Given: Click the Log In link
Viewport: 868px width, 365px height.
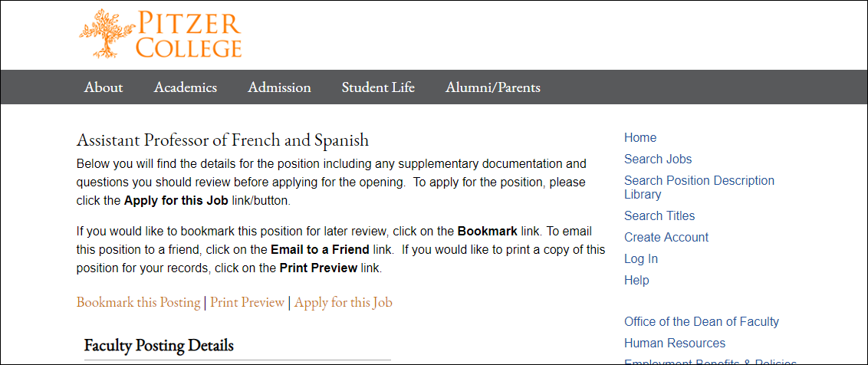Looking at the screenshot, I should coord(641,258).
